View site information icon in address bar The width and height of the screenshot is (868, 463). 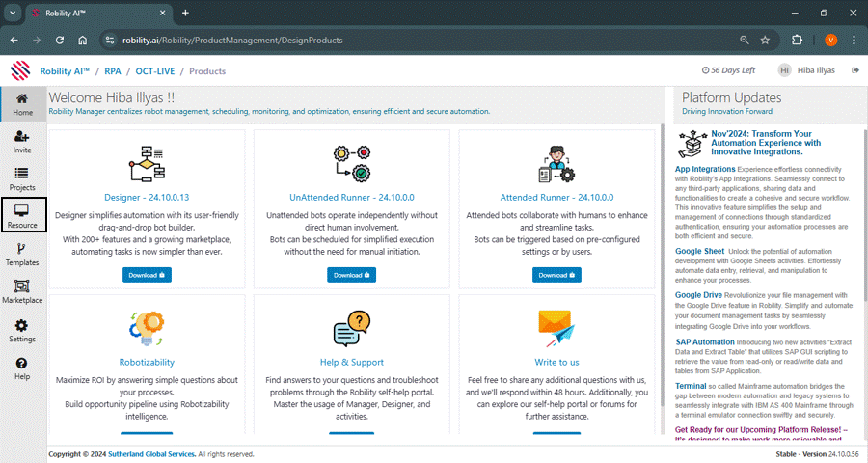pos(110,40)
